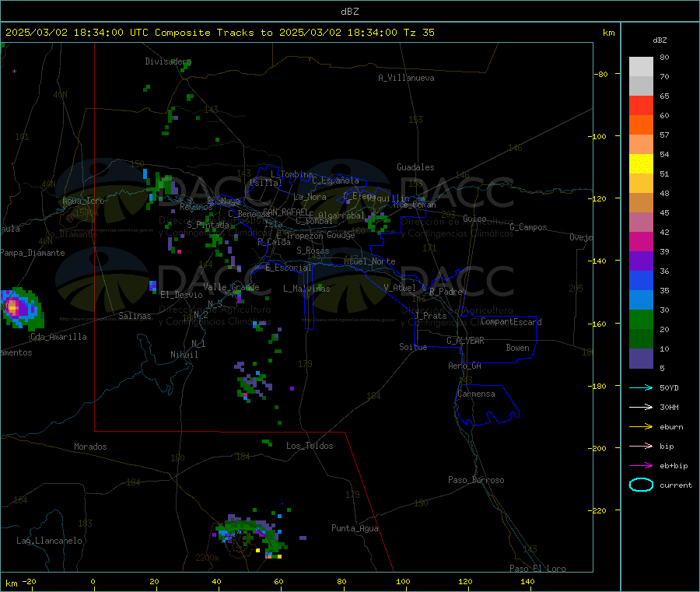
Task: Click the 54 dBZ yellow color swatch
Action: pyautogui.click(x=641, y=163)
